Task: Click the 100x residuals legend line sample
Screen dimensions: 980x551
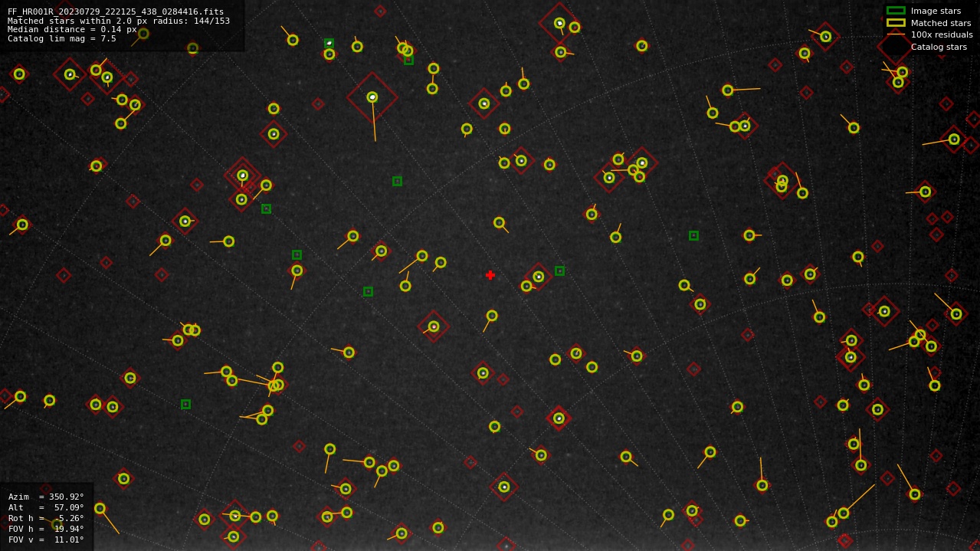Action: click(x=896, y=34)
